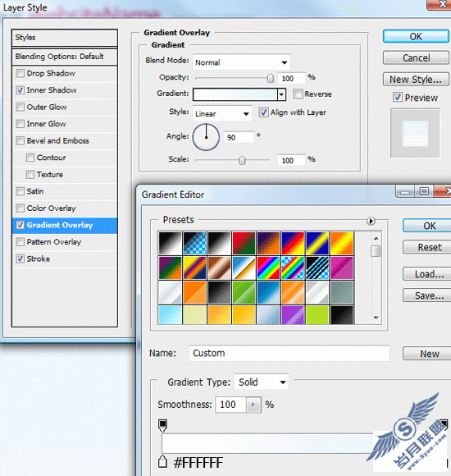Open the Style dropdown showing Linear
The height and width of the screenshot is (476, 451).
point(222,113)
